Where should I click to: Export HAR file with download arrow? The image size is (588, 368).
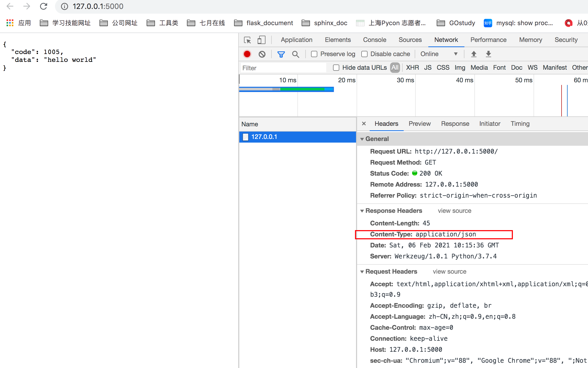(488, 54)
